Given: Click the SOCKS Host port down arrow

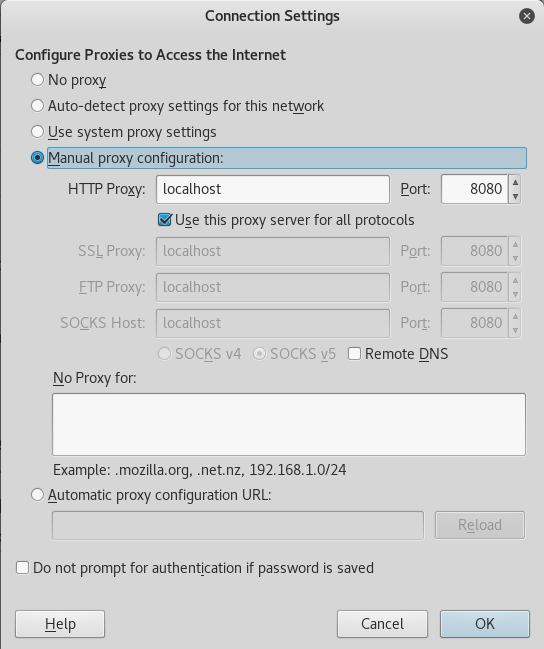Looking at the screenshot, I should [x=515, y=330].
